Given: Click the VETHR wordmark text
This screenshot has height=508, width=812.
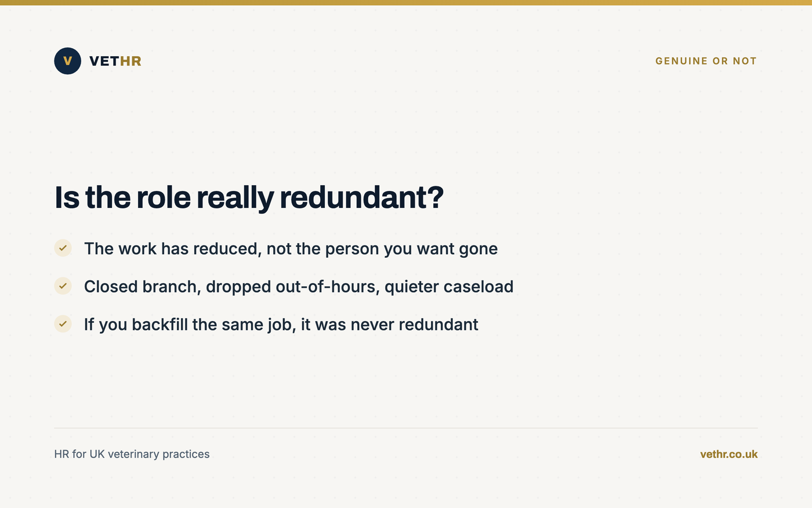Looking at the screenshot, I should 115,61.
